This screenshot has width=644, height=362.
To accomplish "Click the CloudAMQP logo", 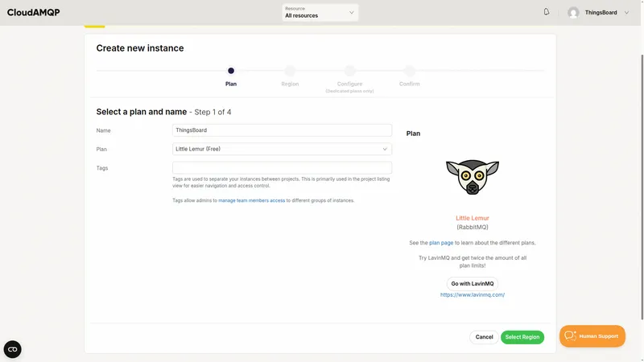I will [33, 12].
